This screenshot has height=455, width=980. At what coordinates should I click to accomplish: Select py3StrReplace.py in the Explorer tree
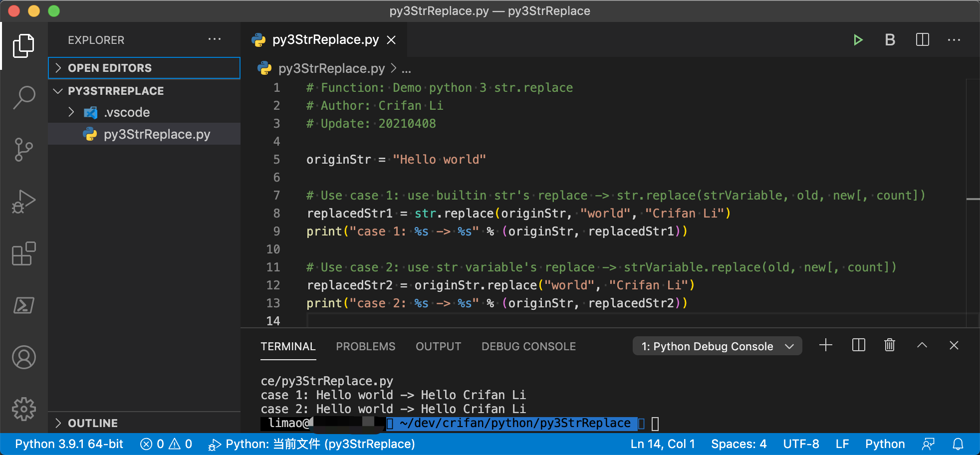tap(144, 134)
